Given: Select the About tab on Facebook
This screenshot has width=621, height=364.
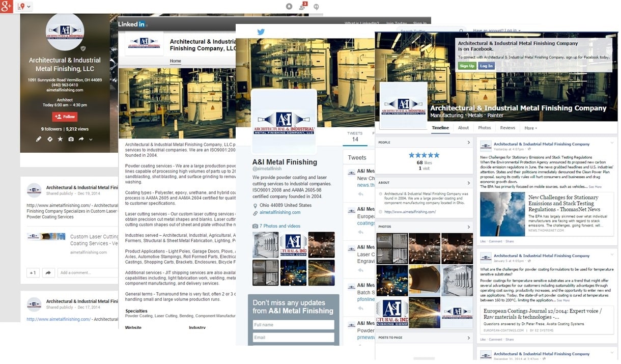Looking at the screenshot, I should (463, 128).
